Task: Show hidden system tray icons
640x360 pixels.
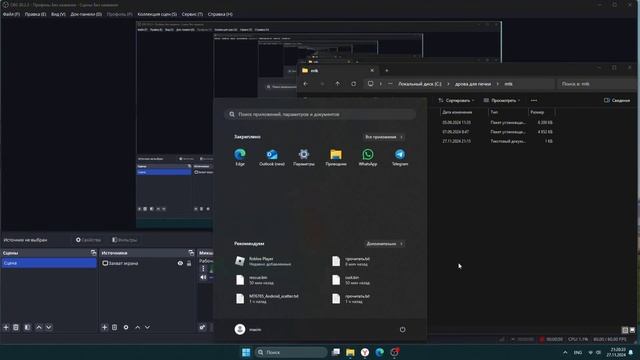Action: pyautogui.click(x=565, y=352)
